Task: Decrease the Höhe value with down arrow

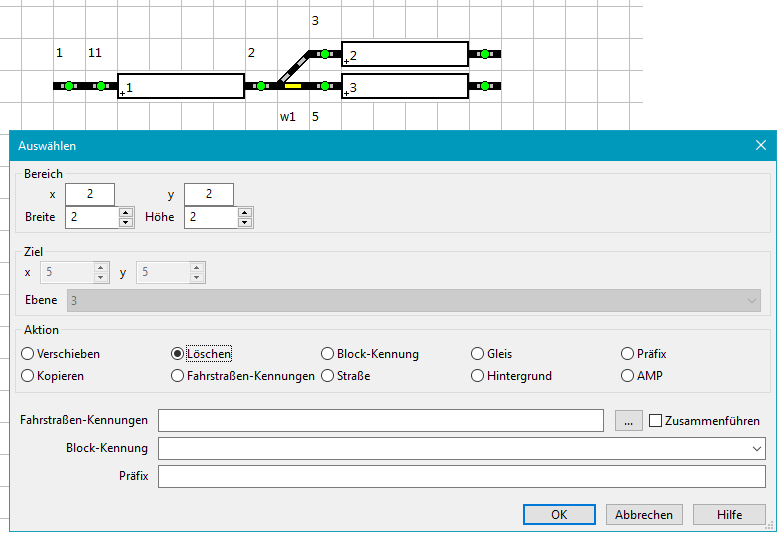Action: [245, 222]
